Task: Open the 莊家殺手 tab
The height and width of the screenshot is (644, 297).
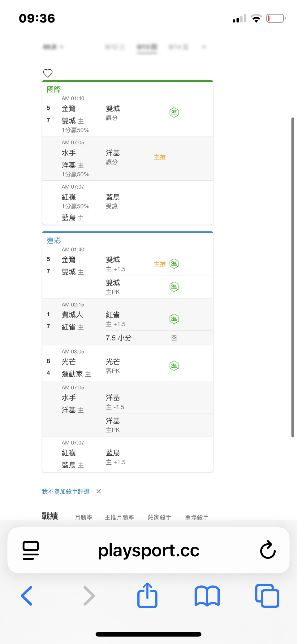Action: (x=160, y=517)
